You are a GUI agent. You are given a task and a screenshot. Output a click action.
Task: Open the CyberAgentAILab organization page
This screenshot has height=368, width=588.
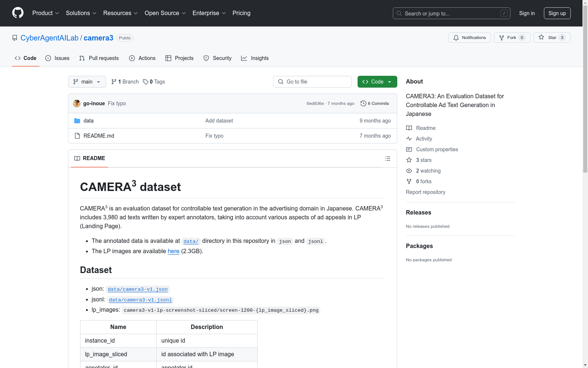coord(50,38)
